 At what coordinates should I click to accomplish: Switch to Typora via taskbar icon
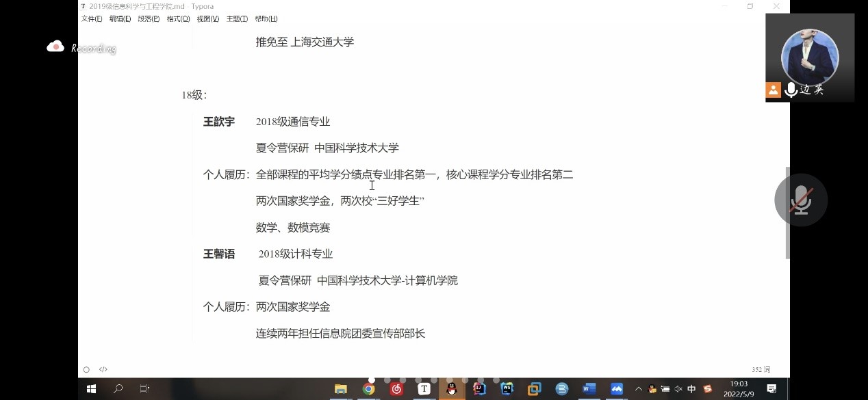pyautogui.click(x=424, y=389)
